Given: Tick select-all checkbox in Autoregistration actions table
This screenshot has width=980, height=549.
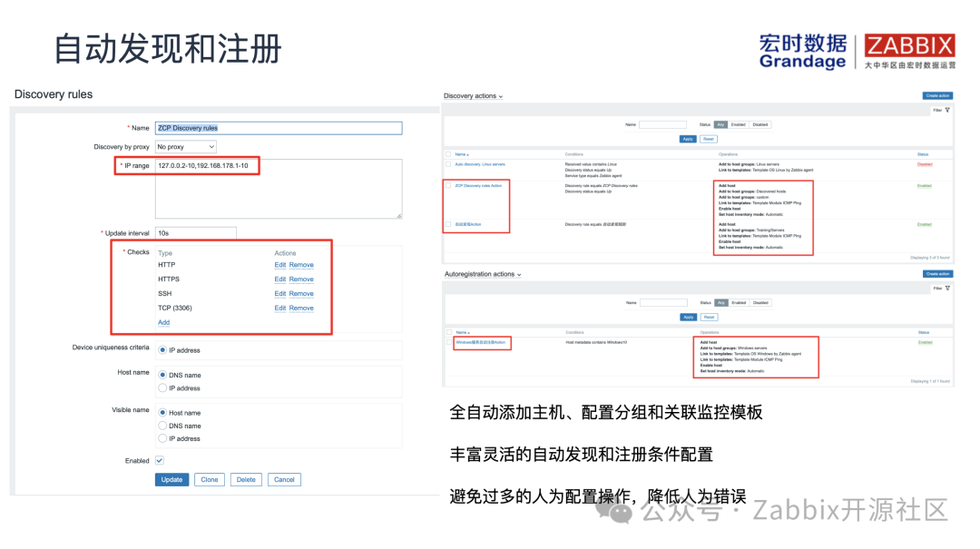Looking at the screenshot, I should coord(449,332).
